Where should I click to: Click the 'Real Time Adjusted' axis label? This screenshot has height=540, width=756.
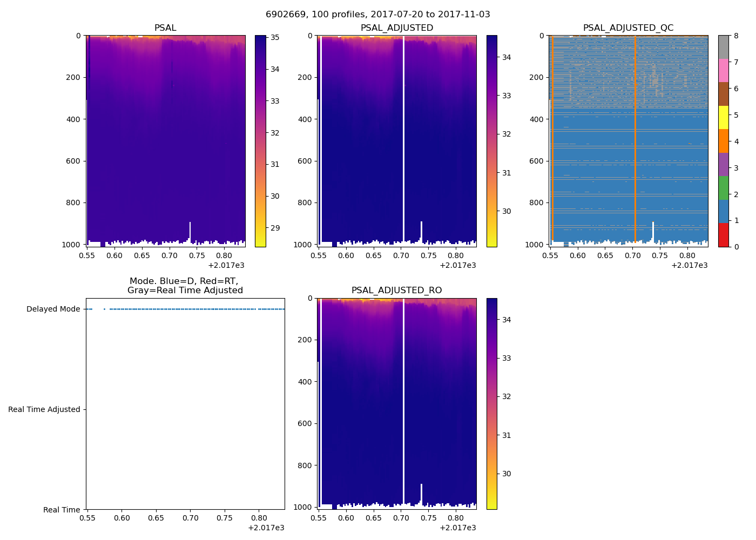[44, 410]
